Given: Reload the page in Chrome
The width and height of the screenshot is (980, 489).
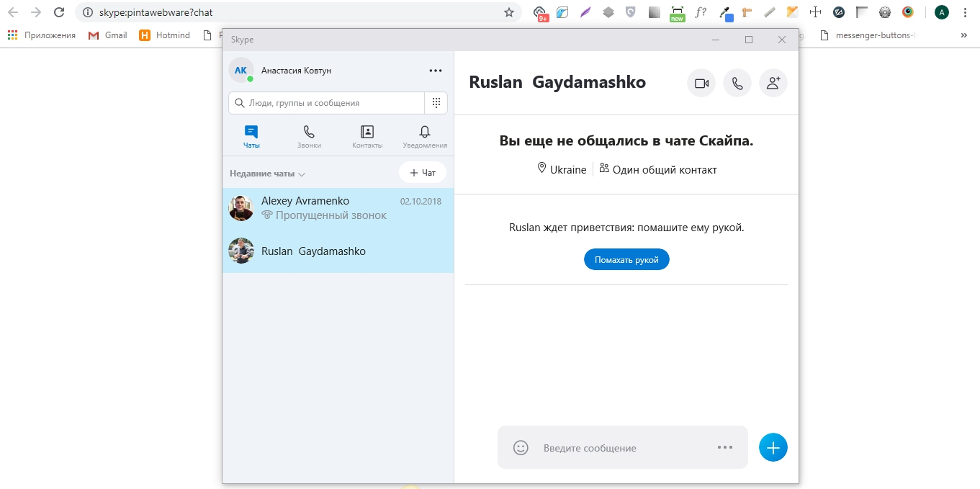Looking at the screenshot, I should pos(59,12).
